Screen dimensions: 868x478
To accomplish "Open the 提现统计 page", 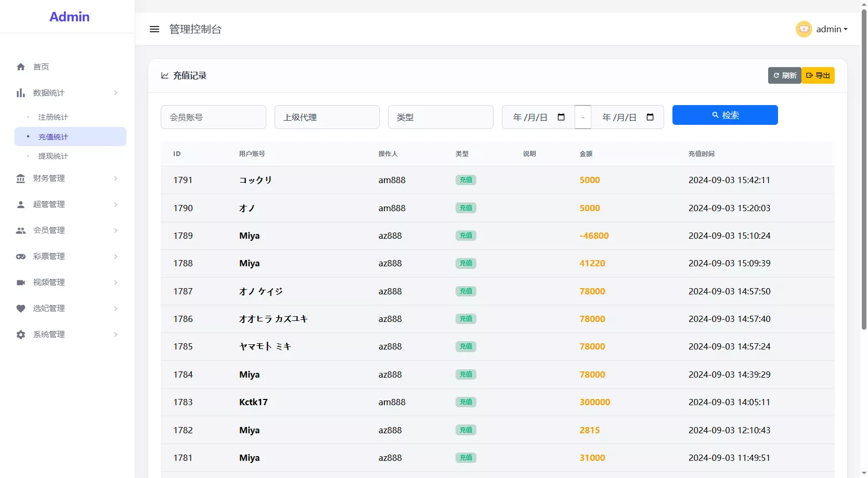I will click(53, 156).
